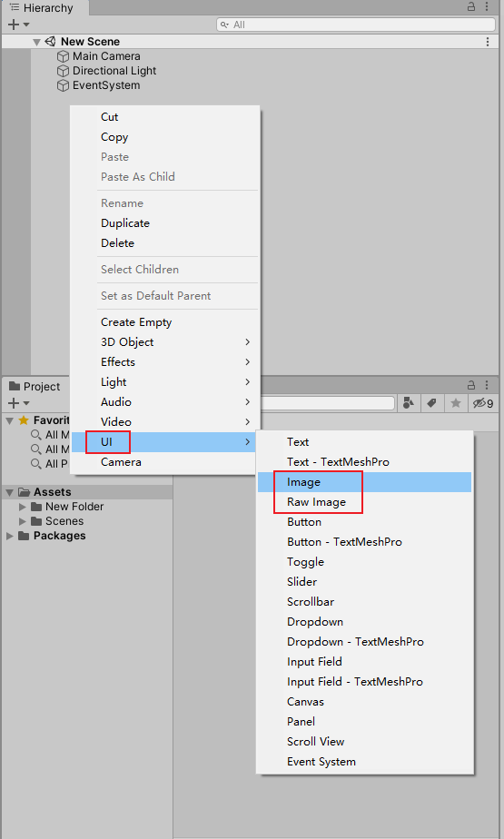Create a UI Dropdown element

coord(364,622)
